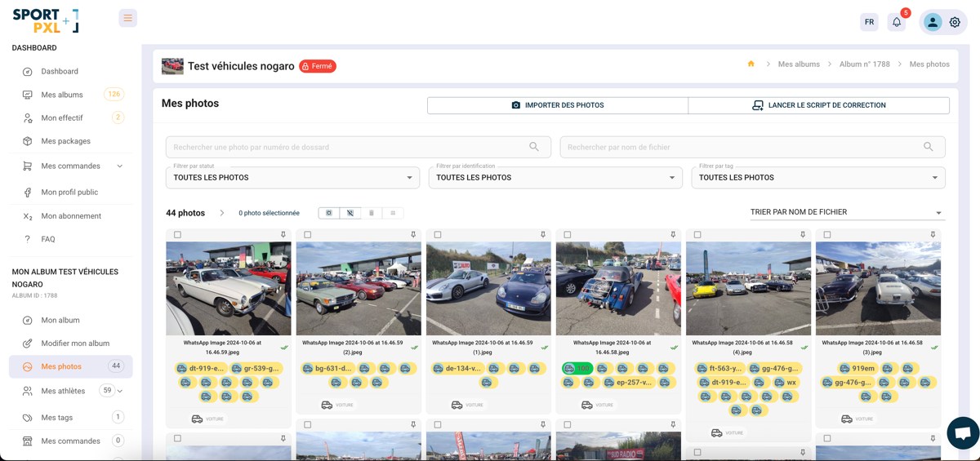Click the ft-563-y... vehicle tag
The image size is (980, 461).
[719, 369]
